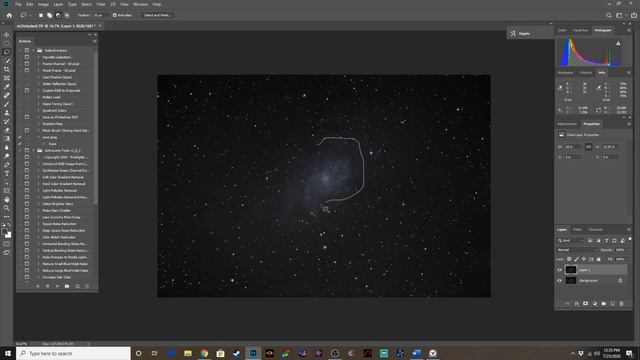Image resolution: width=640 pixels, height=360 pixels.
Task: Open Photoshop from the Windows taskbar
Action: click(x=253, y=353)
